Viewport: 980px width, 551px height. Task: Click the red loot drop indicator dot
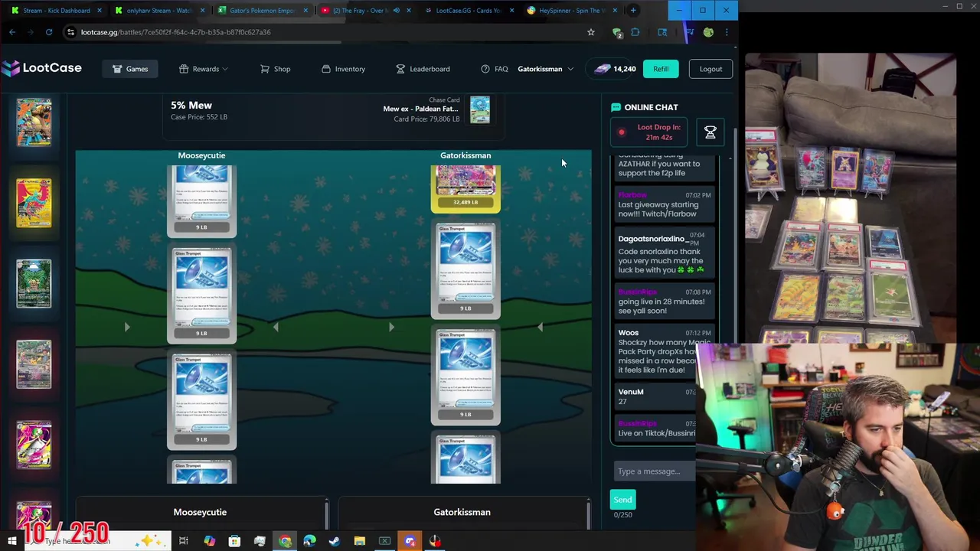pos(622,132)
